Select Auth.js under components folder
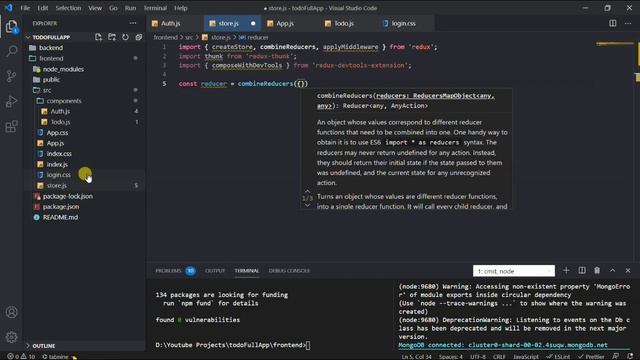The image size is (640, 360). pyautogui.click(x=60, y=111)
